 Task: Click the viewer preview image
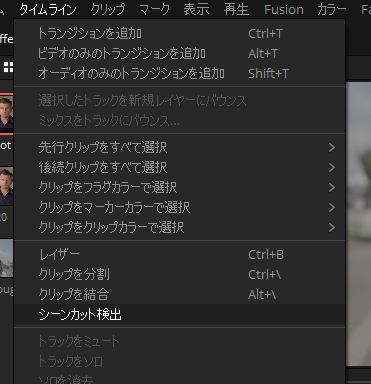pos(359,224)
